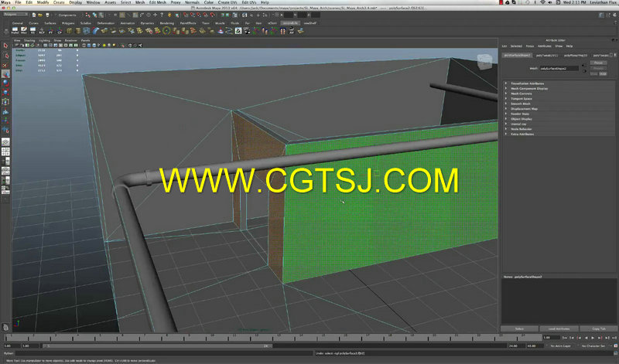Image resolution: width=619 pixels, height=364 pixels.
Task: Click the play forwards button
Action: click(593, 338)
